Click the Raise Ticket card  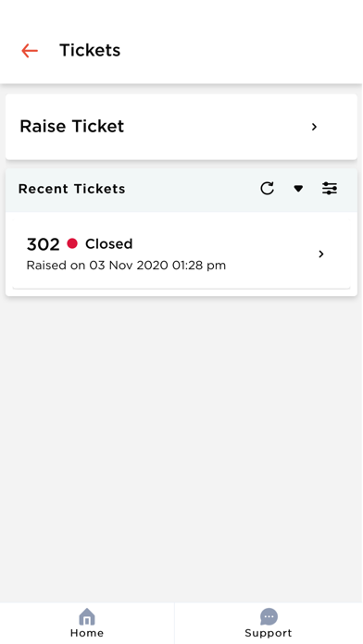coord(181,127)
